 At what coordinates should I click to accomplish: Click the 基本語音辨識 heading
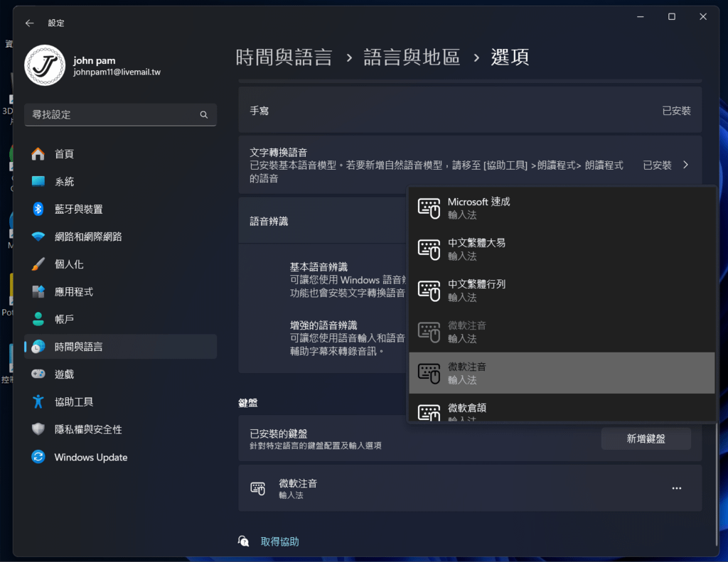tap(318, 267)
